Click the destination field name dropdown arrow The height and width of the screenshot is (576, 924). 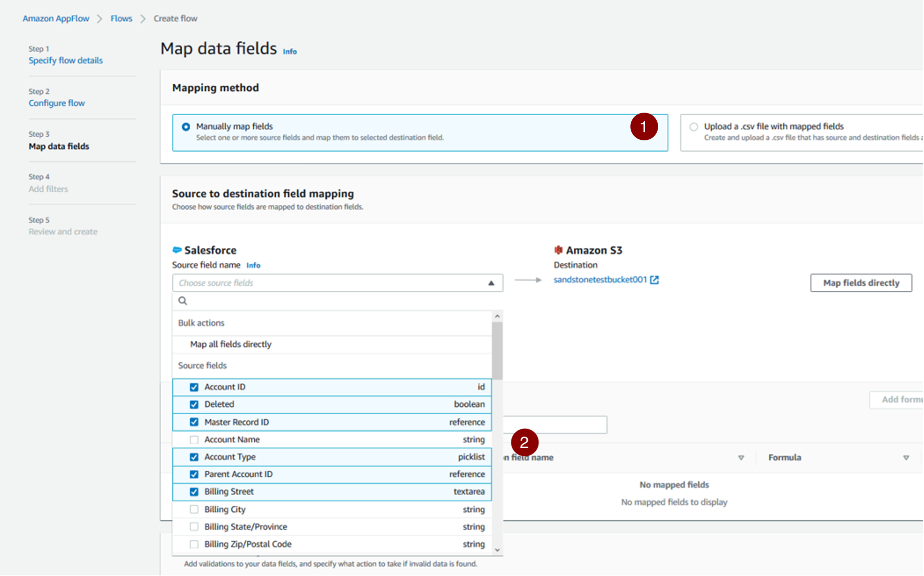click(742, 457)
